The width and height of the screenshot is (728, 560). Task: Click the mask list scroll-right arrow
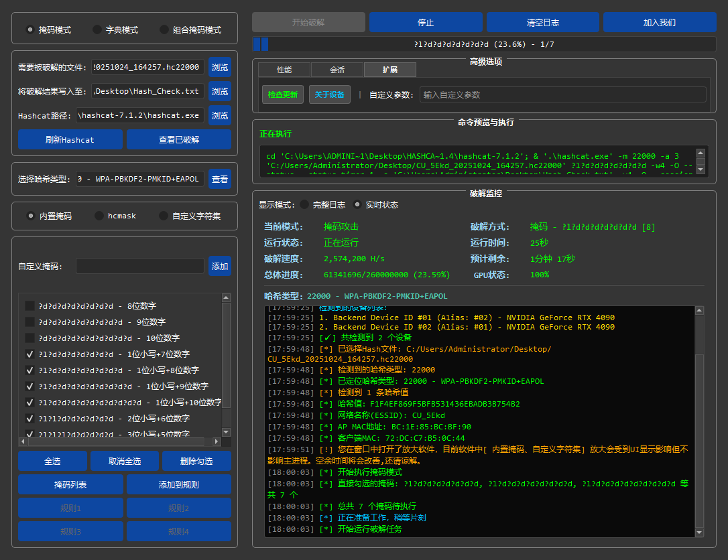point(216,442)
